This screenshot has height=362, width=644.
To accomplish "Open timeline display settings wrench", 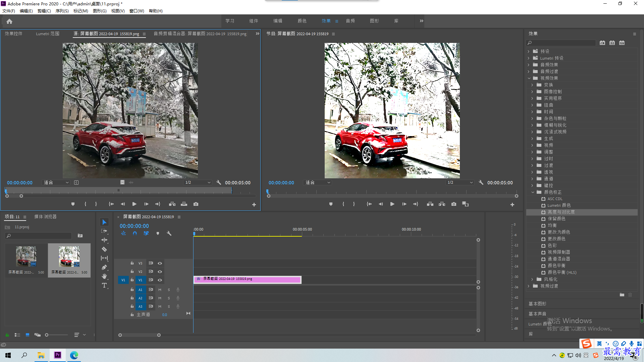I will coord(169,233).
